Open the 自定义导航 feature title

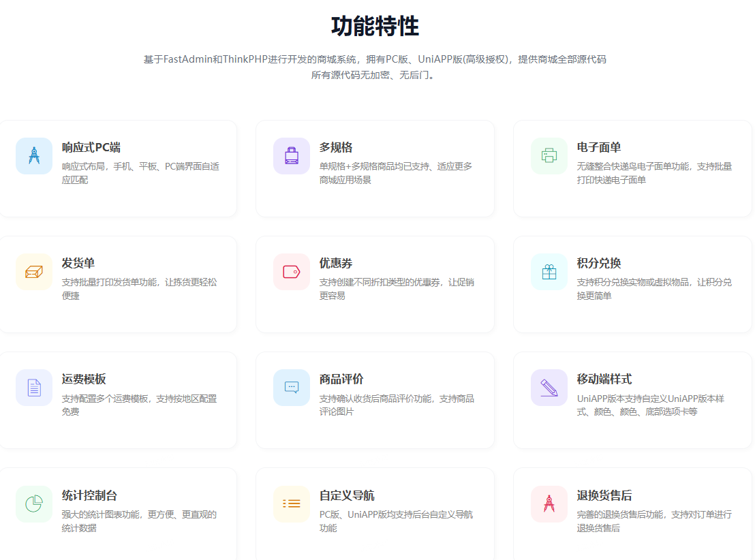[x=347, y=496]
